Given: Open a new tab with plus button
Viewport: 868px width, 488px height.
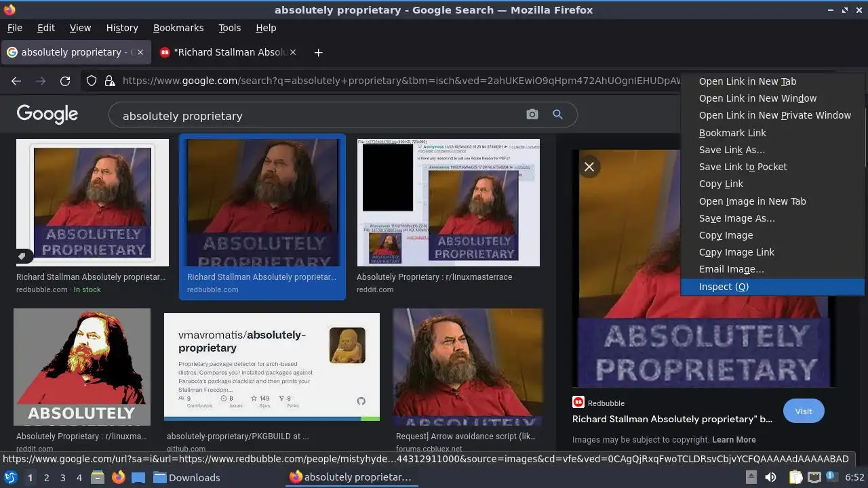Looking at the screenshot, I should [x=318, y=52].
